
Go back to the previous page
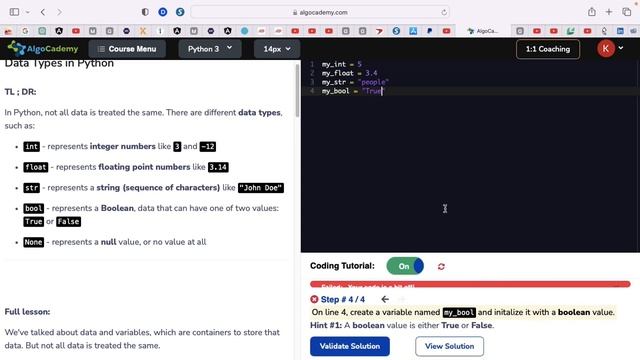pos(43,12)
